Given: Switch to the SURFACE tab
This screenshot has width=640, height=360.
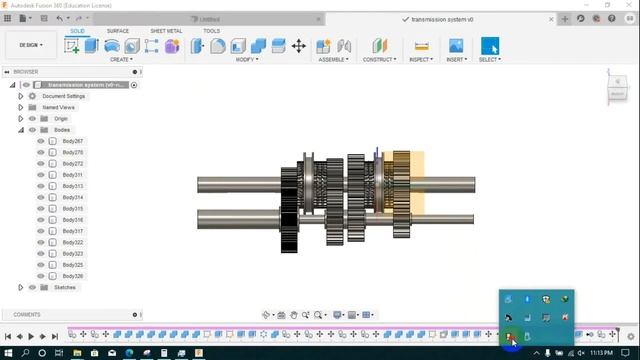Looking at the screenshot, I should click(118, 31).
